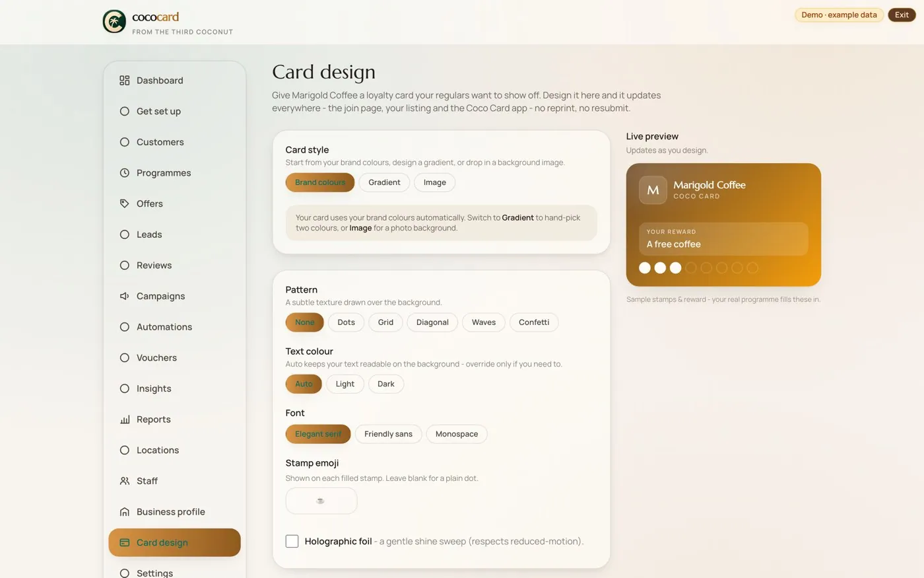The image size is (924, 578).
Task: Click the Offers tag icon
Action: point(124,203)
